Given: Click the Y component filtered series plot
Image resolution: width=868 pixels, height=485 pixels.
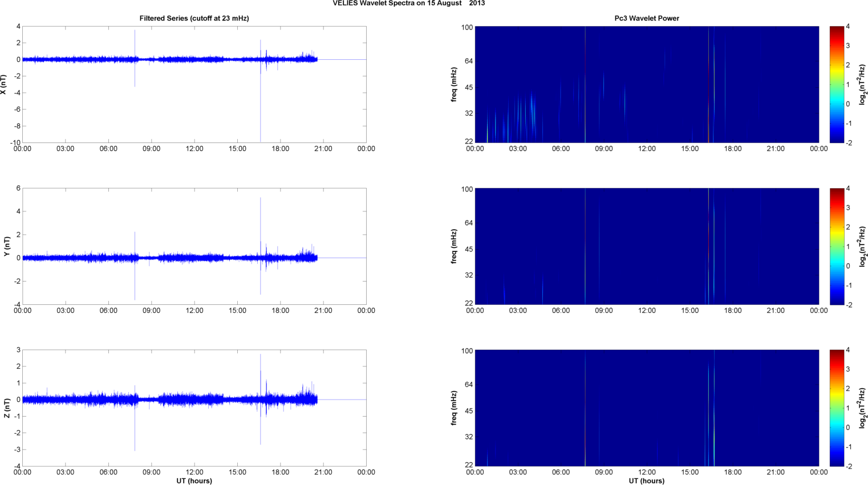Looking at the screenshot, I should coord(194,246).
